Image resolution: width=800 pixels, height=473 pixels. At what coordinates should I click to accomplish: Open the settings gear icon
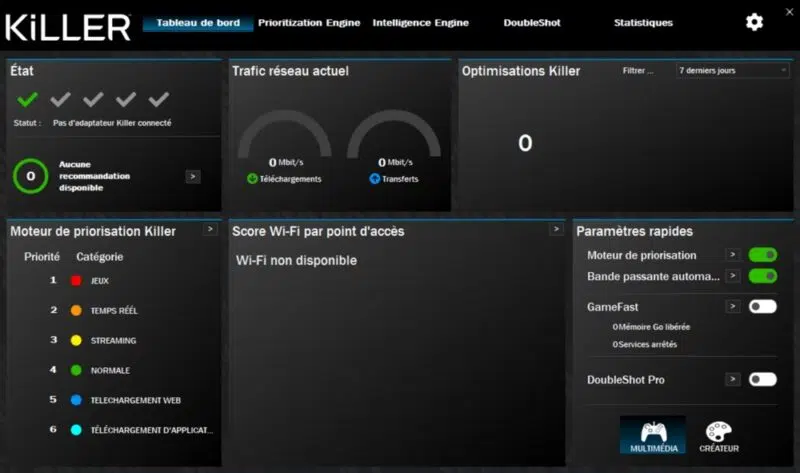[754, 22]
